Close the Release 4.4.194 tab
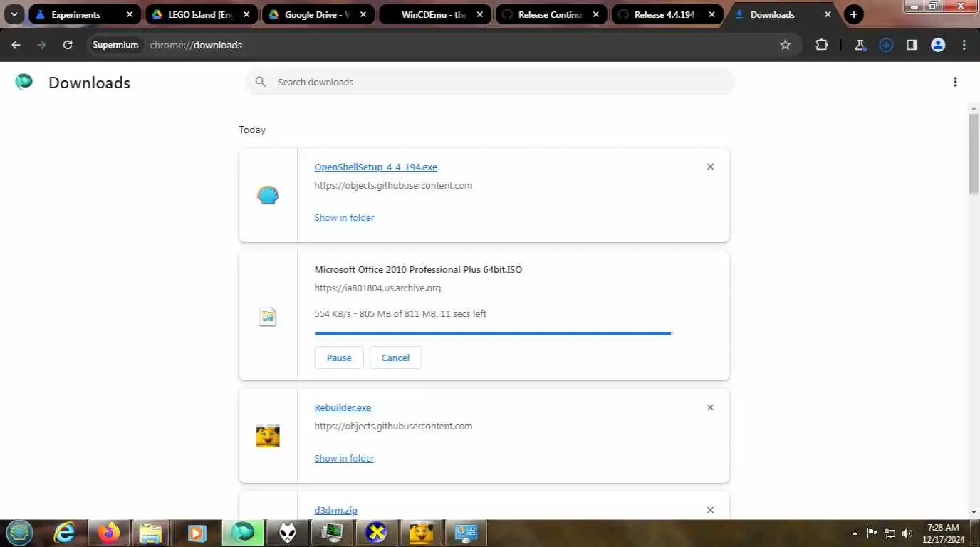This screenshot has width=980, height=547. [x=711, y=14]
